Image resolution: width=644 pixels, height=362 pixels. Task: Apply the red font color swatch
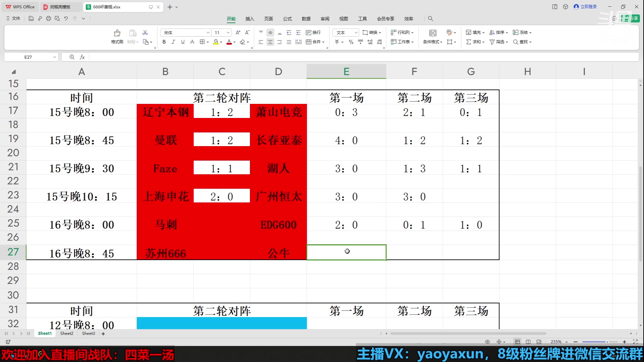[229, 42]
